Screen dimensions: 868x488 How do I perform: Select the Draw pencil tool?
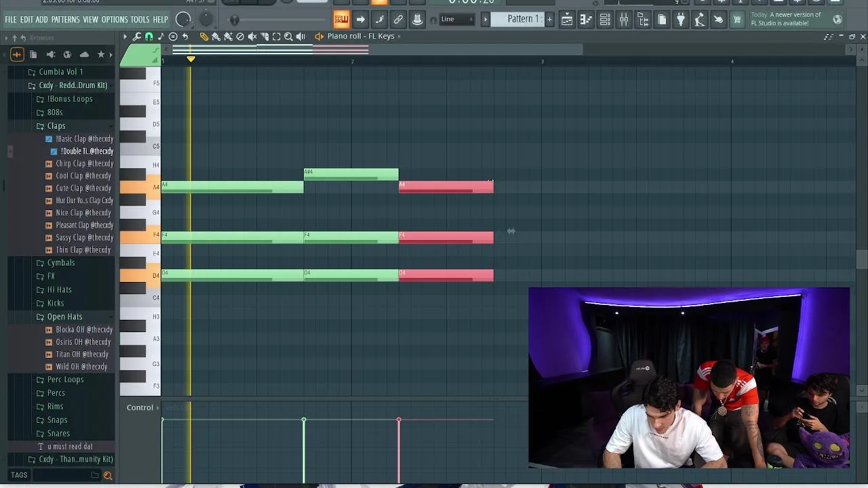click(204, 37)
